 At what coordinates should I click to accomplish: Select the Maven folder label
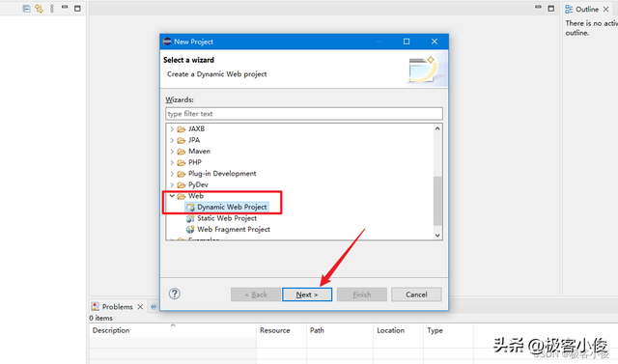tap(199, 152)
